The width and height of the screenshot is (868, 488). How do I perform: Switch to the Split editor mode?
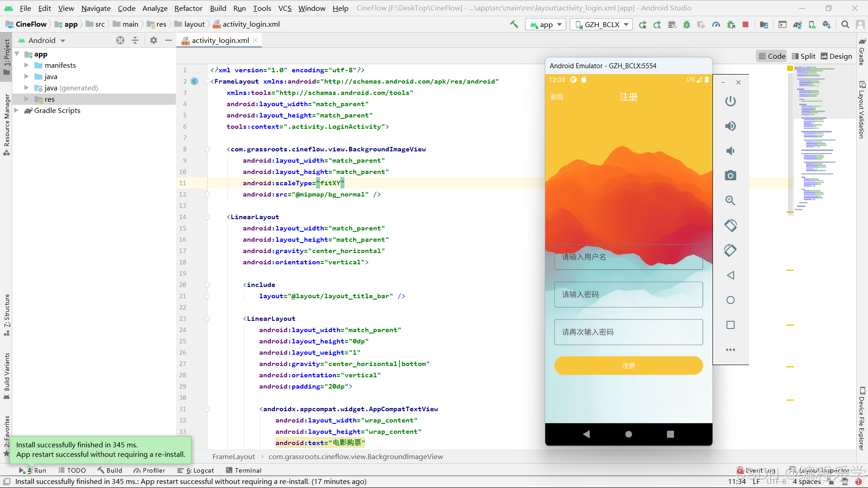pyautogui.click(x=804, y=56)
